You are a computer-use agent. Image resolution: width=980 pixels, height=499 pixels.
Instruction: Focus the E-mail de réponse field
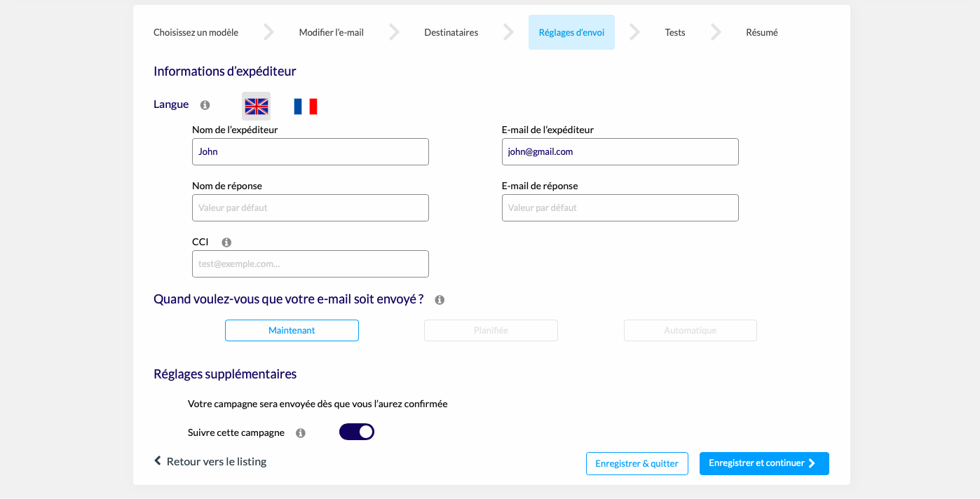tap(620, 207)
